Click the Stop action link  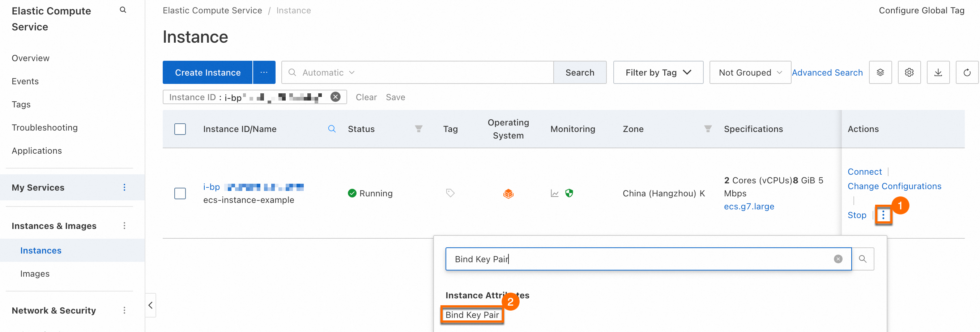click(857, 215)
